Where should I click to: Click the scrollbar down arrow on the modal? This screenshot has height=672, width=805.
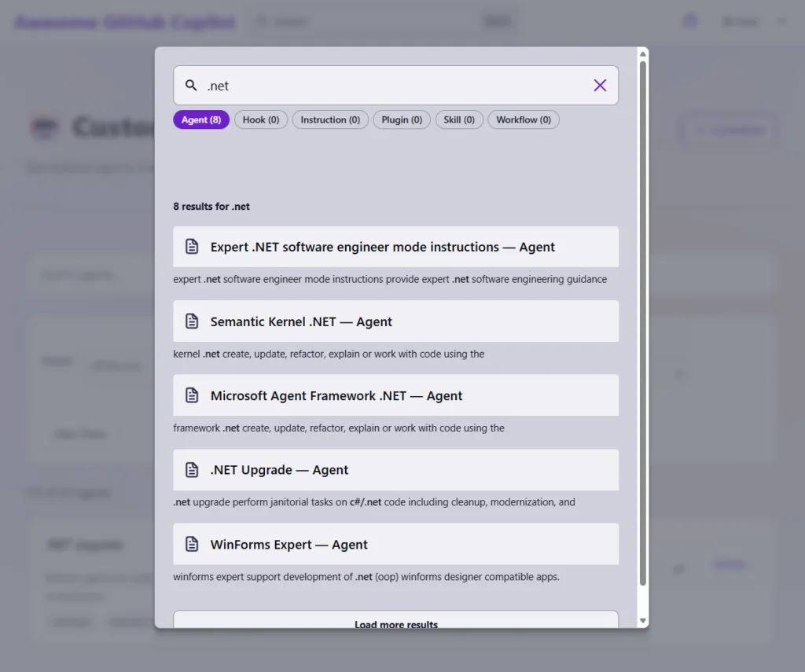click(x=644, y=620)
